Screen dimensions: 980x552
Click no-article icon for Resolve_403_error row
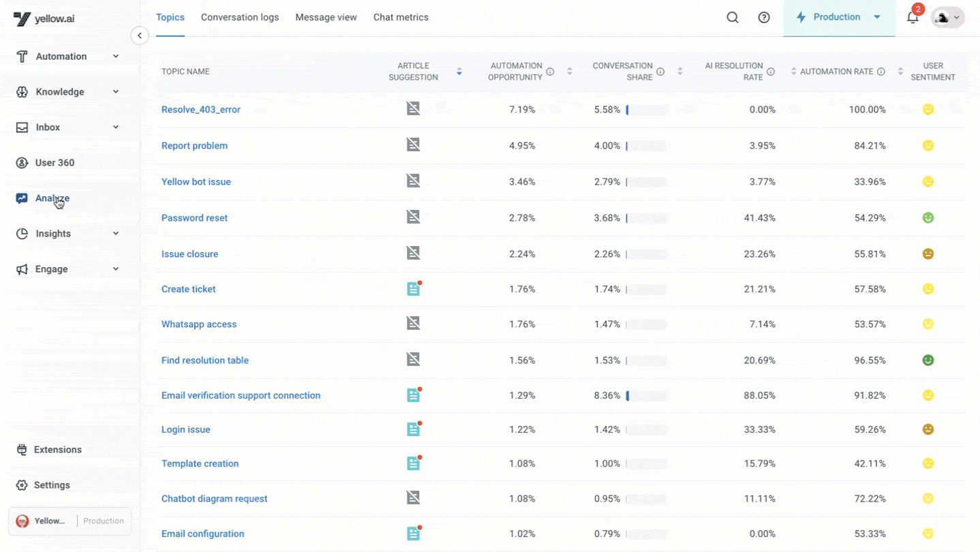413,109
